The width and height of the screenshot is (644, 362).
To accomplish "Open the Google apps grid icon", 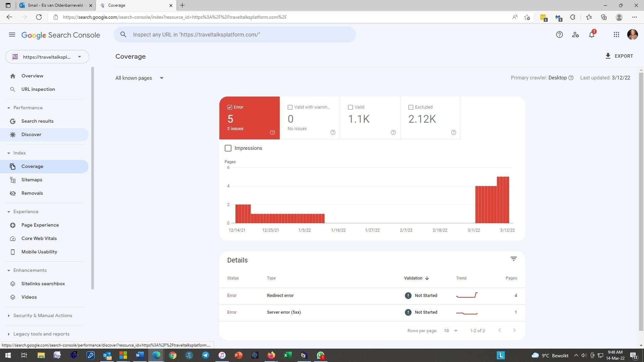I will (x=616, y=35).
